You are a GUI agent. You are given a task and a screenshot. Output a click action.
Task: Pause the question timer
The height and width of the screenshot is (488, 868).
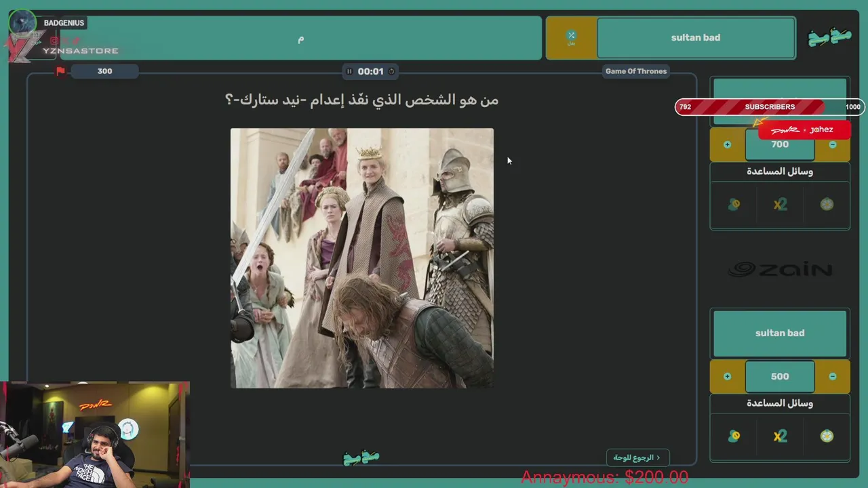[349, 71]
